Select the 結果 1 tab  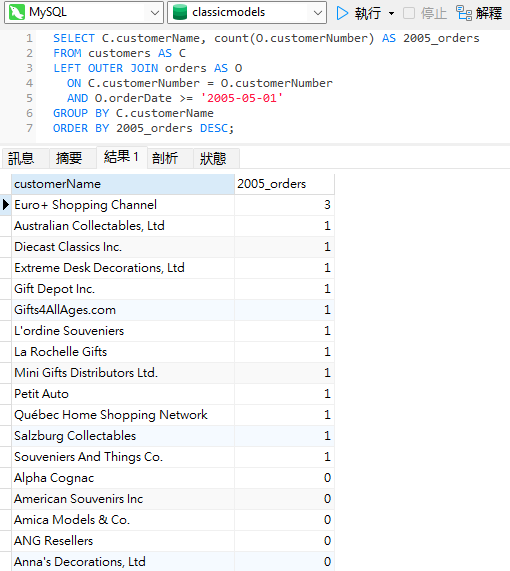click(122, 157)
